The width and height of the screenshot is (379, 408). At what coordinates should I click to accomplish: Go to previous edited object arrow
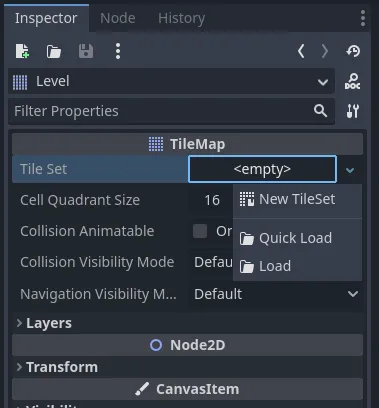point(301,51)
